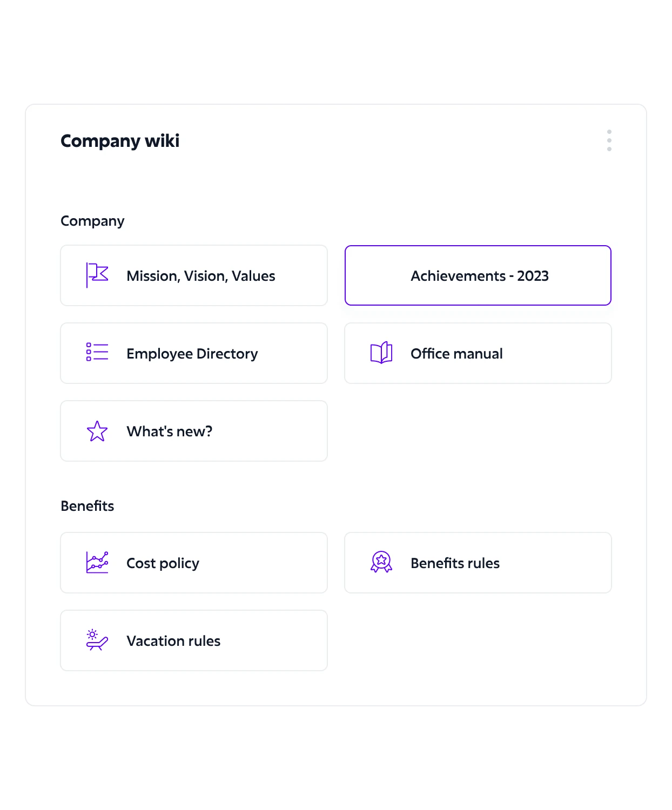Image resolution: width=672 pixels, height=810 pixels.
Task: Click the Benefits section heading
Action: pos(88,506)
